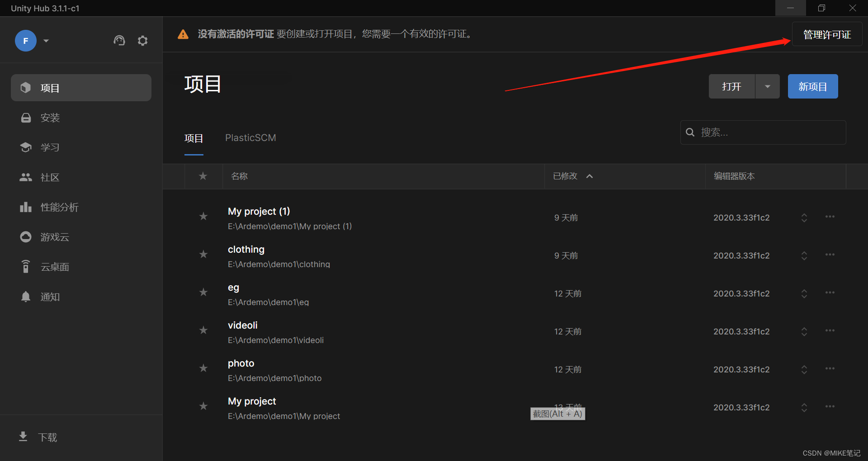868x461 pixels.
Task: Open 游戏云 in the sidebar
Action: point(81,237)
